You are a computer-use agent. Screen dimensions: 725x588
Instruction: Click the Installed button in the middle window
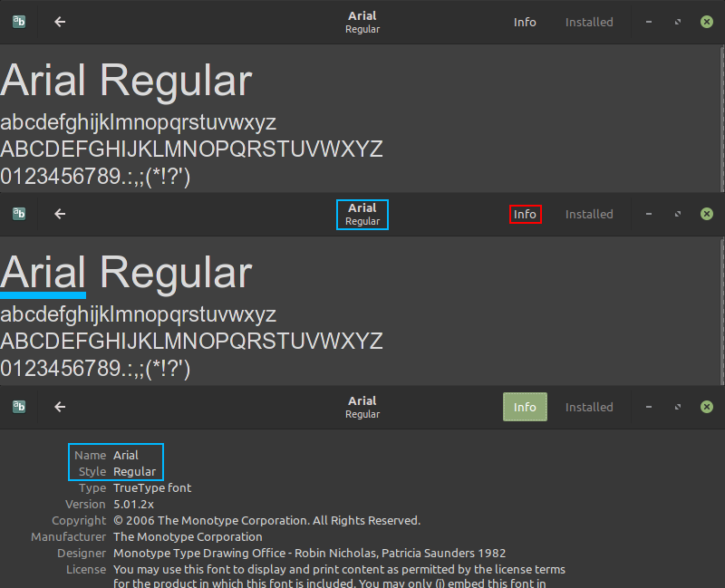tap(589, 215)
